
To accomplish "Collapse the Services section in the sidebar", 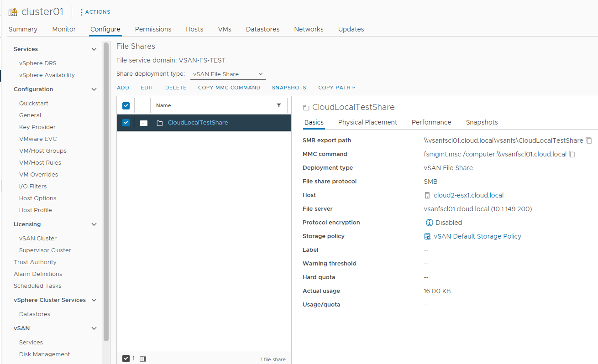I will (x=94, y=49).
